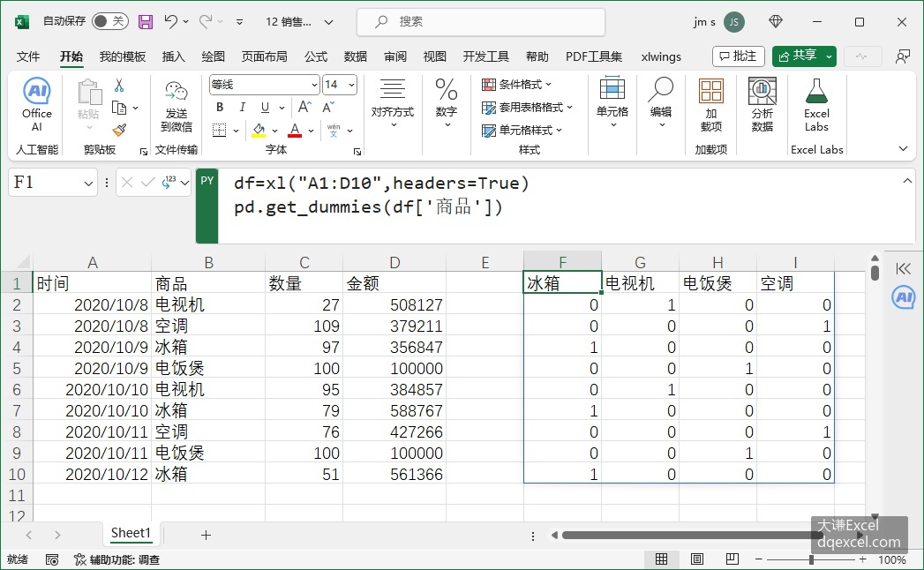Select the Format Painter brush
Image resolution: width=924 pixels, height=570 pixels.
click(119, 130)
